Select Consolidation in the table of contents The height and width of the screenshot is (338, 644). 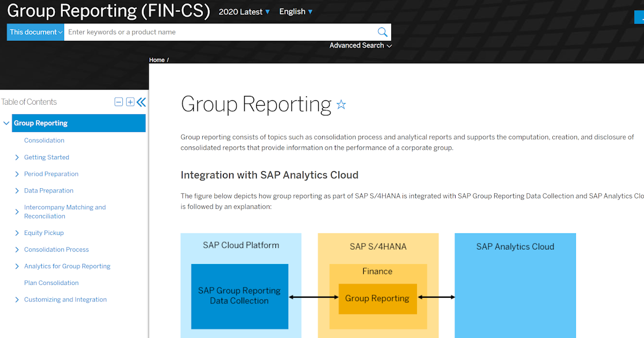coord(44,140)
